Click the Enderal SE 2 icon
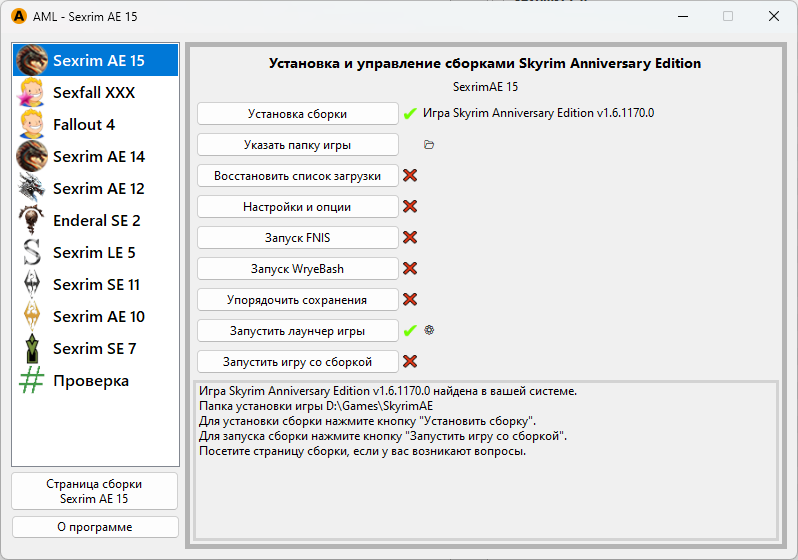Image resolution: width=798 pixels, height=560 pixels. 32,220
